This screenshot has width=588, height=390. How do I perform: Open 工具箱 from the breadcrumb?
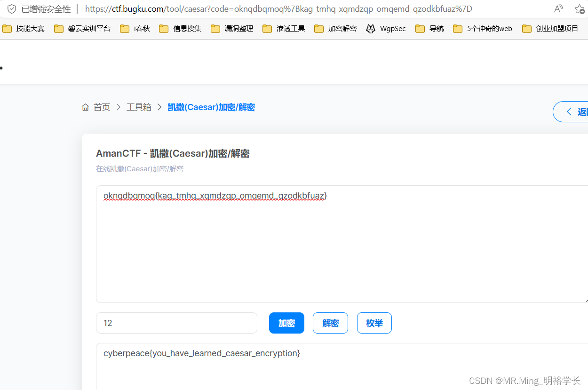click(138, 107)
